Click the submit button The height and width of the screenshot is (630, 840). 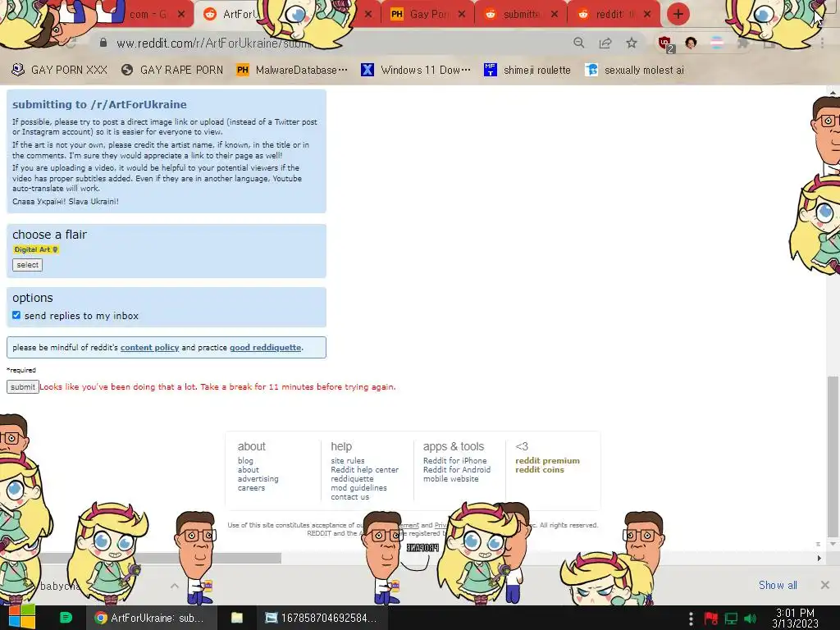pos(22,387)
